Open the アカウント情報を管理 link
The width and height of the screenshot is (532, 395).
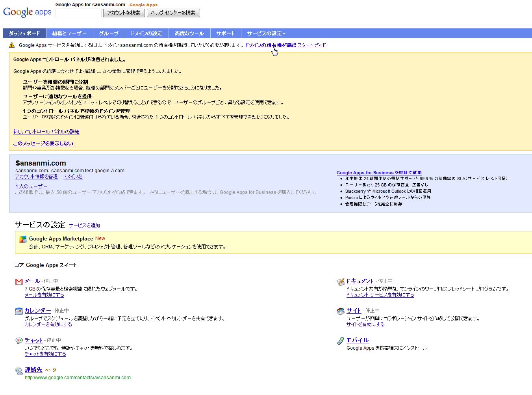(x=37, y=177)
